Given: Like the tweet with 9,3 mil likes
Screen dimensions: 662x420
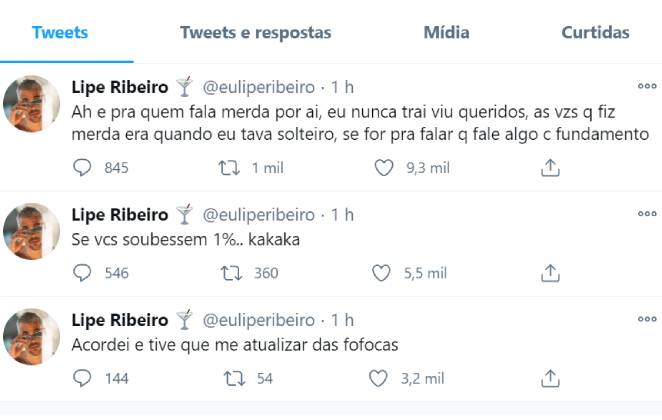Looking at the screenshot, I should (x=382, y=168).
